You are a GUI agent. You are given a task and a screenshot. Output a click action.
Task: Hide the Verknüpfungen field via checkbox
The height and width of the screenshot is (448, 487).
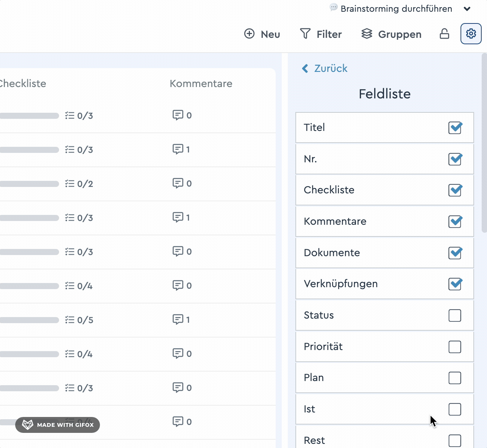(455, 284)
